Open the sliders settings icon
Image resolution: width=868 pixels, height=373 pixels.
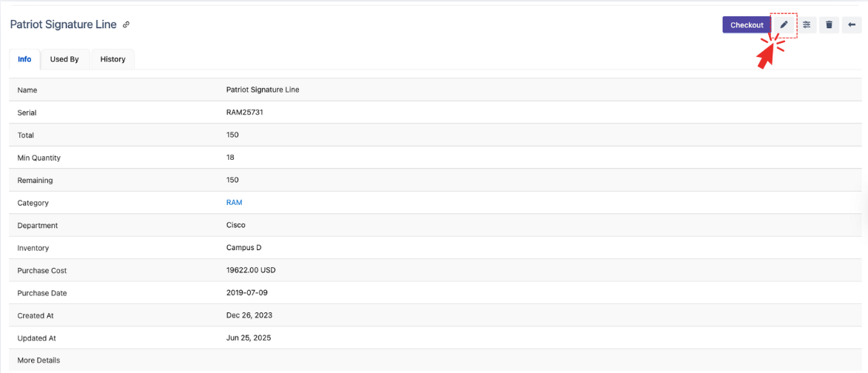(x=807, y=25)
